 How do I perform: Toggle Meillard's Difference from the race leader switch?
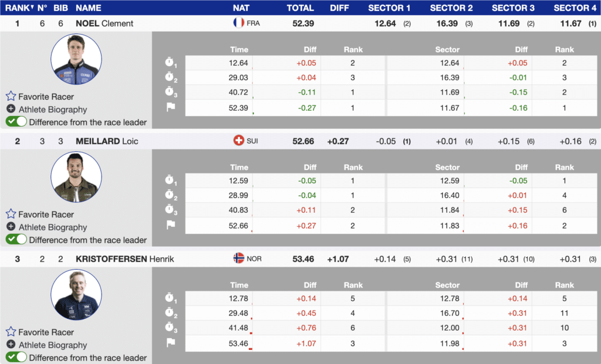click(16, 240)
